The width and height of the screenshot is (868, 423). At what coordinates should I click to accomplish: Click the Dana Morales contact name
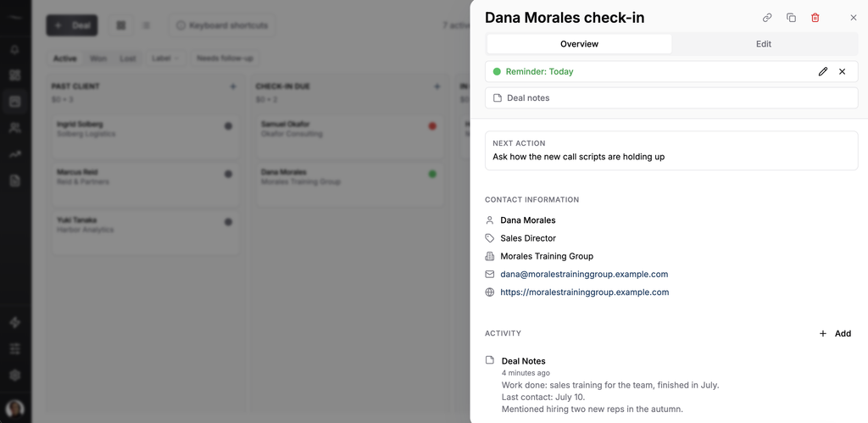[x=527, y=220]
